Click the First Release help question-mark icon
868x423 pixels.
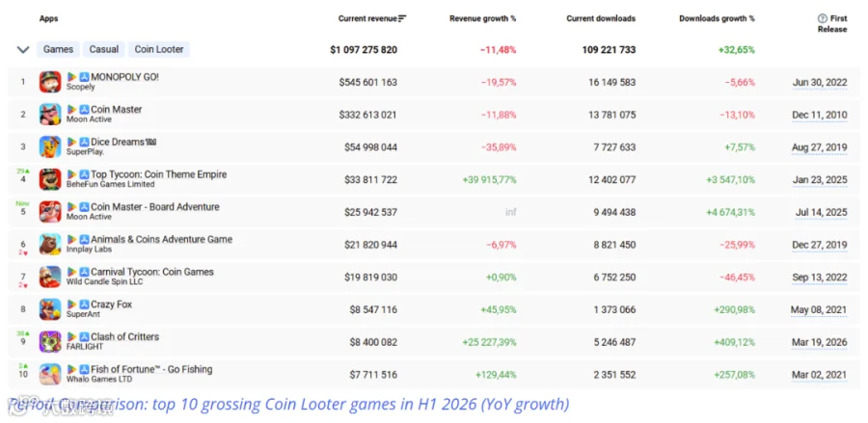click(822, 18)
